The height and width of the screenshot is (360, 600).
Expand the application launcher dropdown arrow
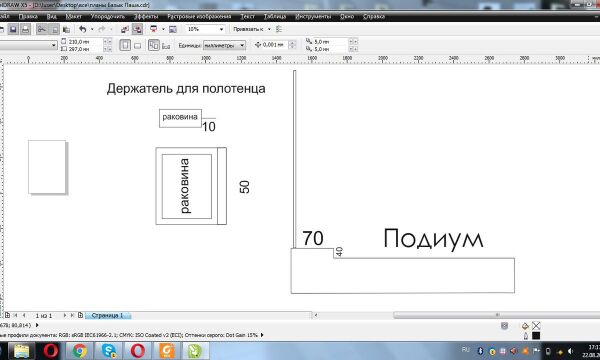click(x=163, y=29)
